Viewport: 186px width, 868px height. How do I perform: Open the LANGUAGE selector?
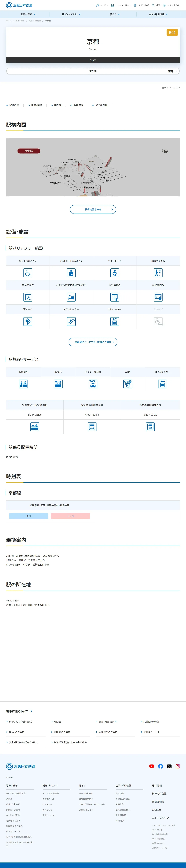(141, 5)
